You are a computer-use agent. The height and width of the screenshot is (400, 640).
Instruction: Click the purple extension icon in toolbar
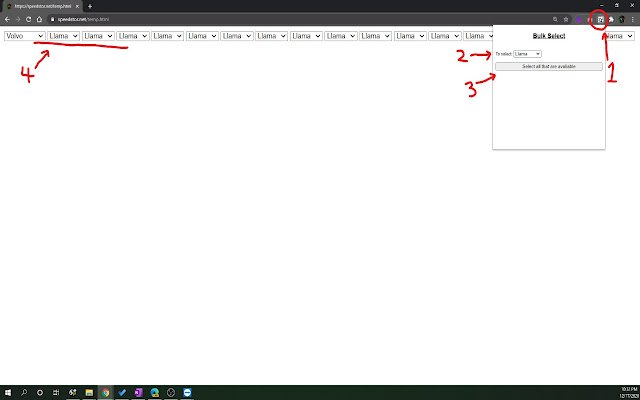tap(579, 19)
